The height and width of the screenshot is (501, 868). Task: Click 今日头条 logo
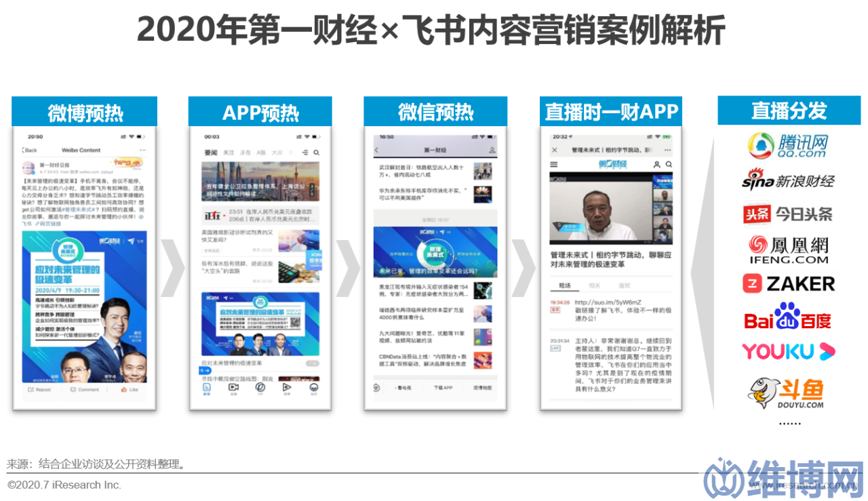[787, 214]
